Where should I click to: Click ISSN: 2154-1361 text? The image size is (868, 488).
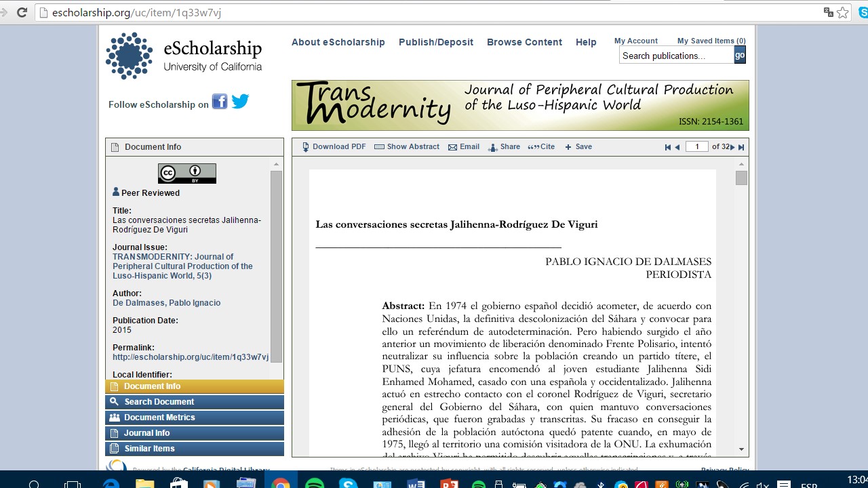711,122
